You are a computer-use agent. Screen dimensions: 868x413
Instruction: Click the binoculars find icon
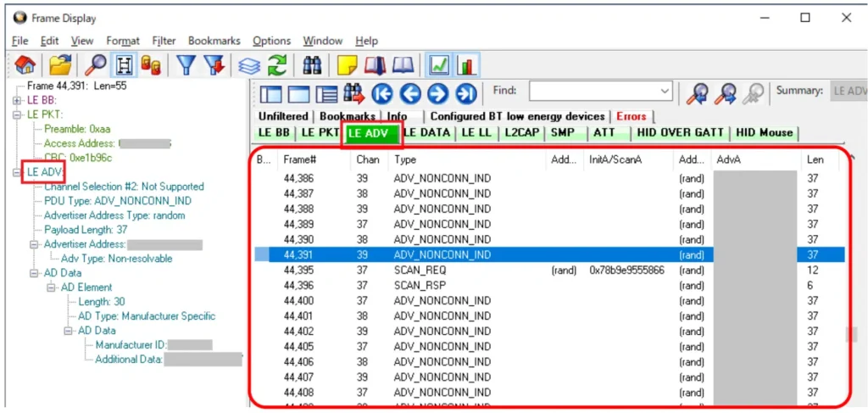pyautogui.click(x=313, y=65)
